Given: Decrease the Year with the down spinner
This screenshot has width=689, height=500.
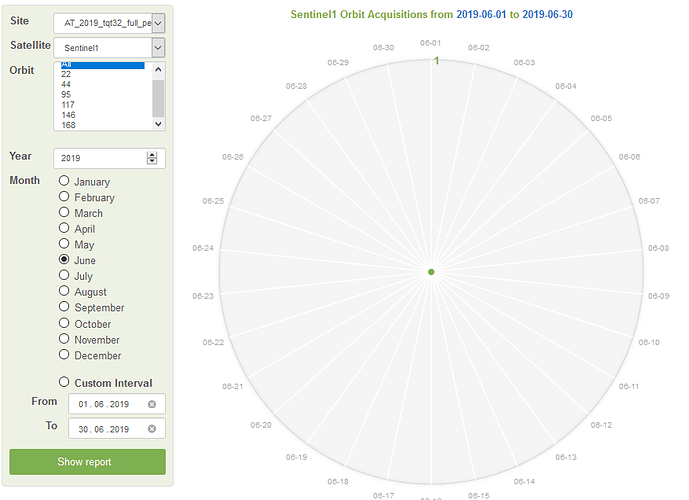Looking at the screenshot, I should pos(152,161).
